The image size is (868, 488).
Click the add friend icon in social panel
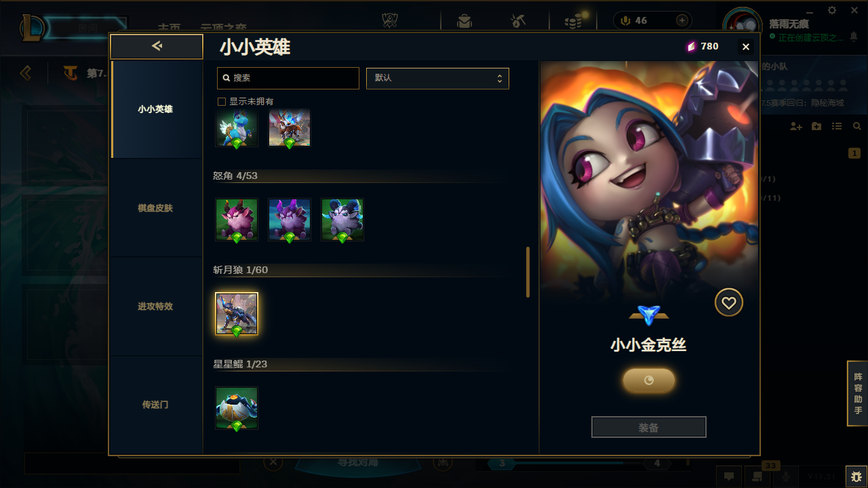pos(796,127)
